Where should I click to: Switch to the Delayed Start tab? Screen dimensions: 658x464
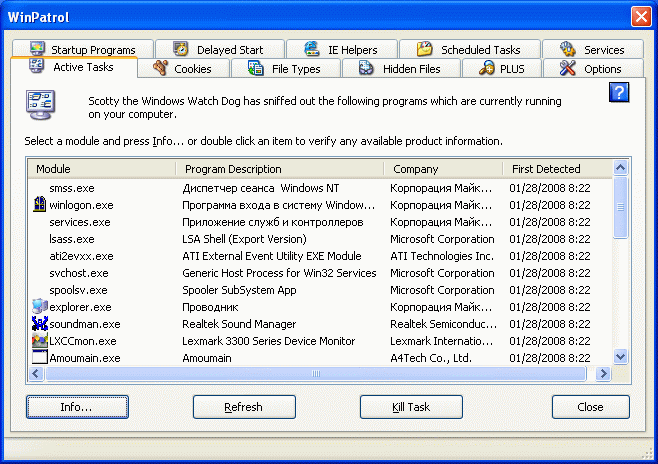[x=220, y=49]
